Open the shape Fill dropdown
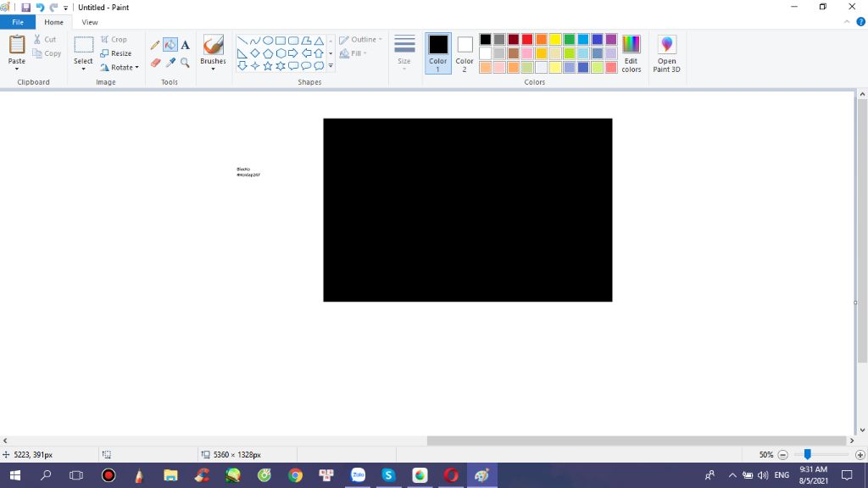The image size is (868, 488). point(353,53)
